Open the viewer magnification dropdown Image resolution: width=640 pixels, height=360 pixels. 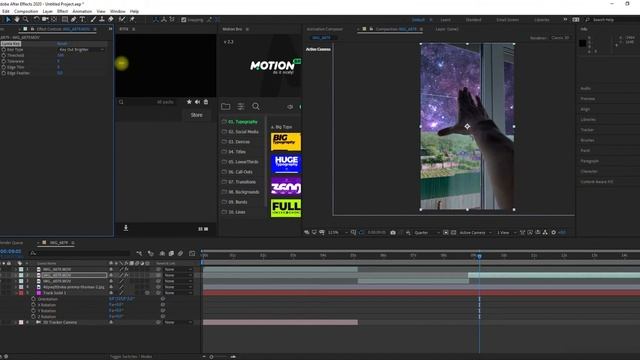coord(338,233)
